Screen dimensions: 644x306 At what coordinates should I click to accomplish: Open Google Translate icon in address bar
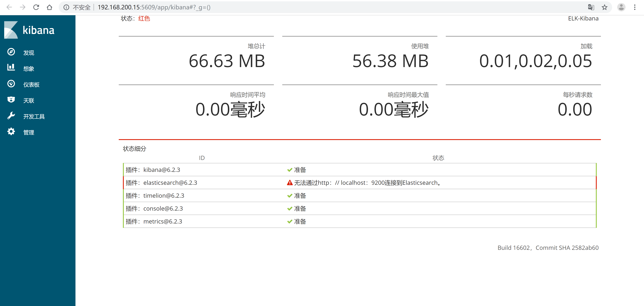point(591,7)
